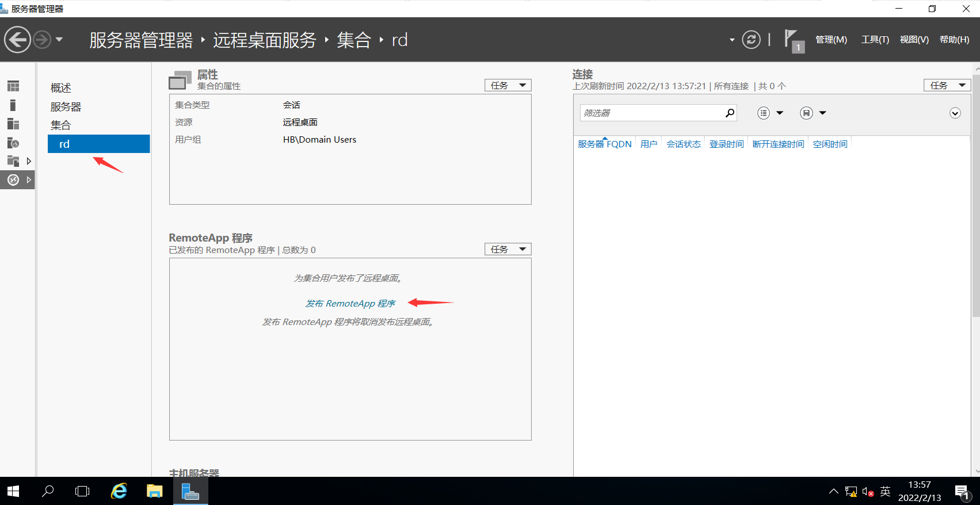Image resolution: width=980 pixels, height=505 pixels.
Task: Click the File and Storage Services sidebar icon
Action: point(13,161)
